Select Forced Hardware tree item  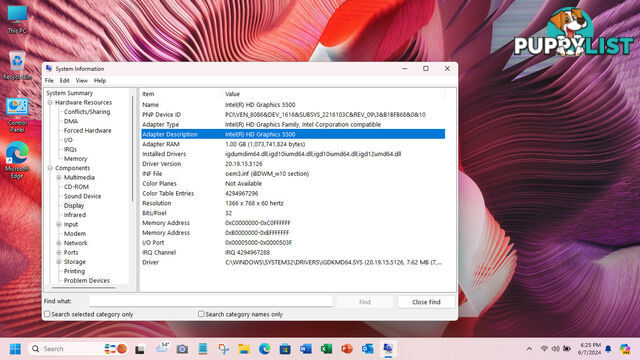coord(88,131)
